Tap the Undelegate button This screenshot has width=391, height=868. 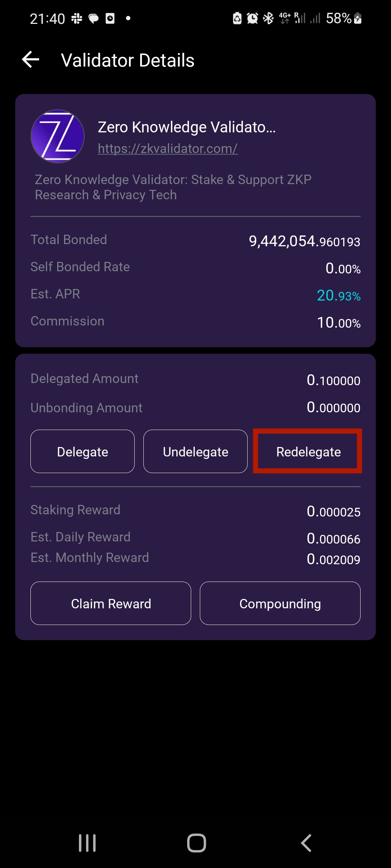[x=195, y=452]
